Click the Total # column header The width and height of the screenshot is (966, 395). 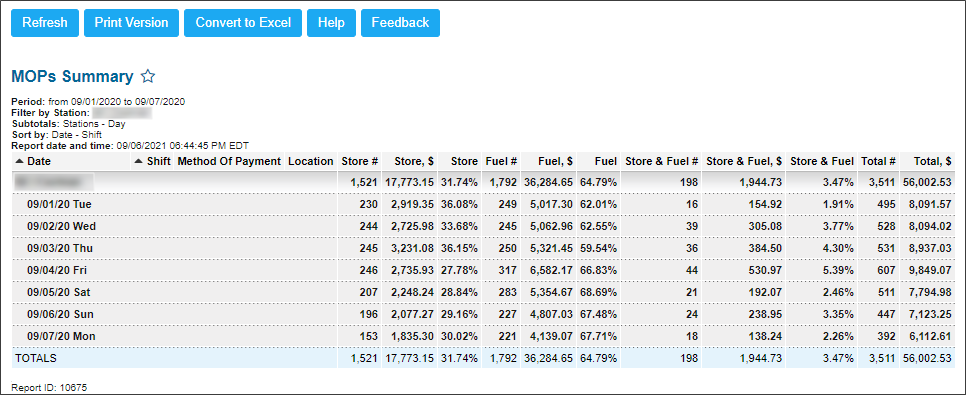click(x=878, y=161)
